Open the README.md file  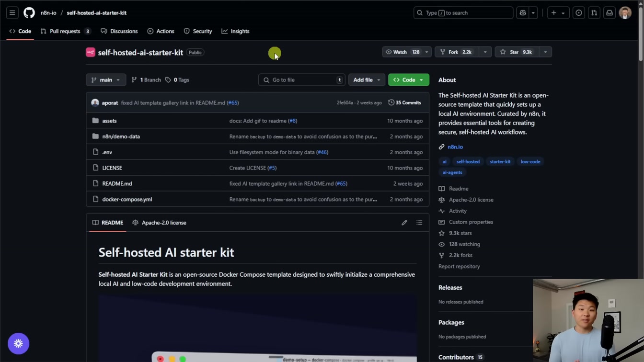tap(117, 183)
